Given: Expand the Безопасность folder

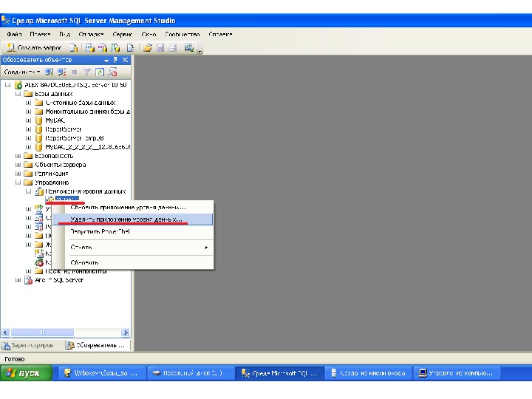Looking at the screenshot, I should pyautogui.click(x=18, y=156).
